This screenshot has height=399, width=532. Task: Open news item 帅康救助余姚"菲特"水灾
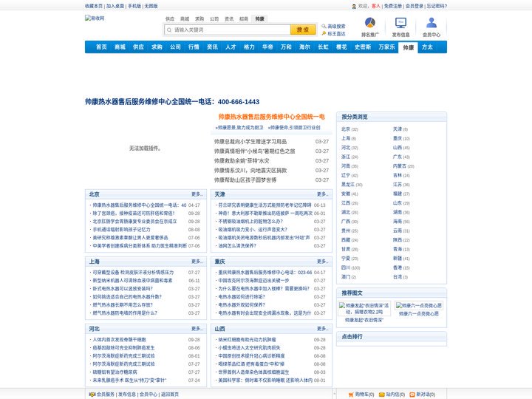pyautogui.click(x=242, y=161)
